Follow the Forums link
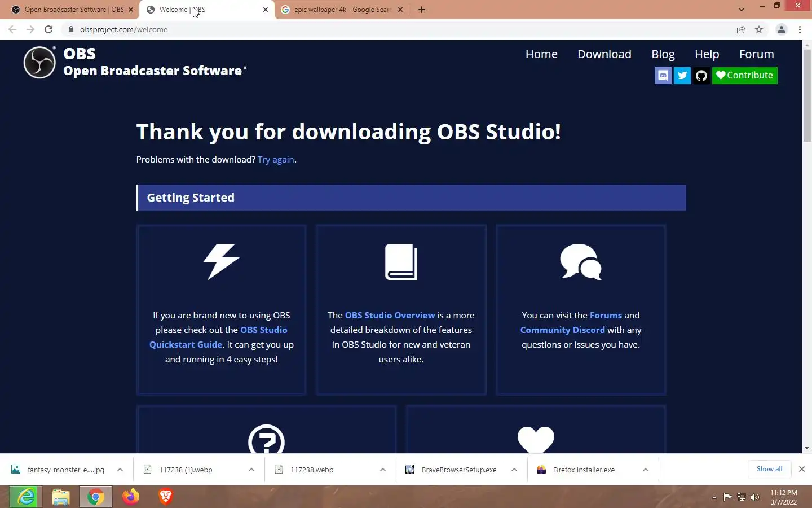The image size is (812, 508). click(606, 316)
